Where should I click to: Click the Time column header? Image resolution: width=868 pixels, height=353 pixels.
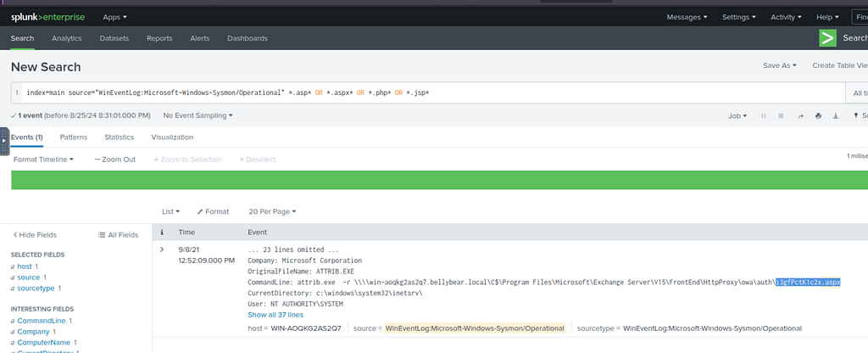coord(186,233)
